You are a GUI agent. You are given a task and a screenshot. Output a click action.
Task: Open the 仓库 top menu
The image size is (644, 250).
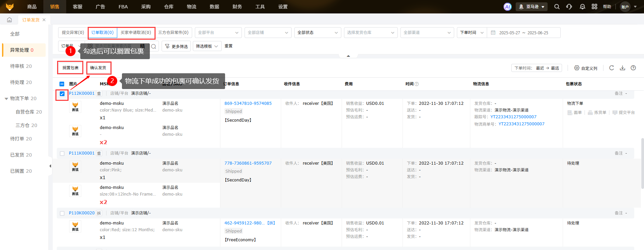coord(169,7)
